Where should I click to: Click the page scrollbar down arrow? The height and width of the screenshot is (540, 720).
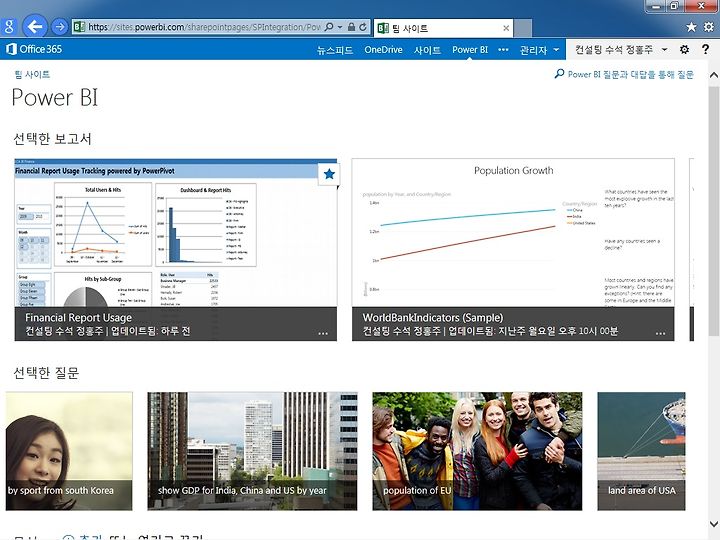714,524
